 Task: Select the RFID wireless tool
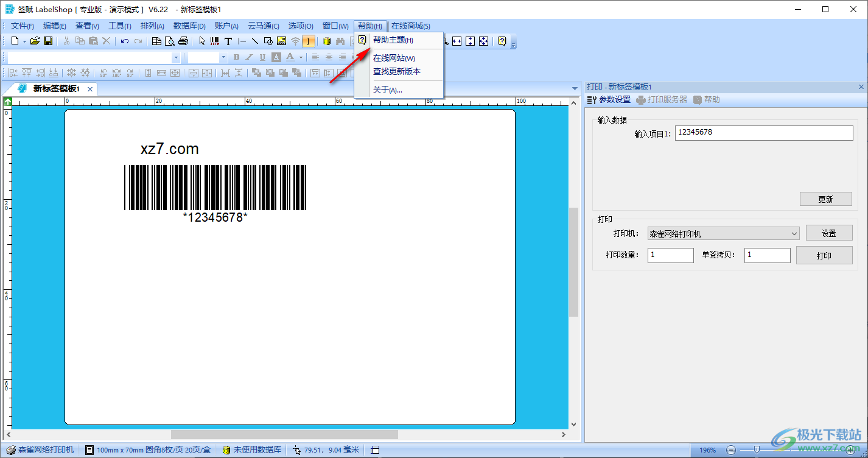[295, 41]
